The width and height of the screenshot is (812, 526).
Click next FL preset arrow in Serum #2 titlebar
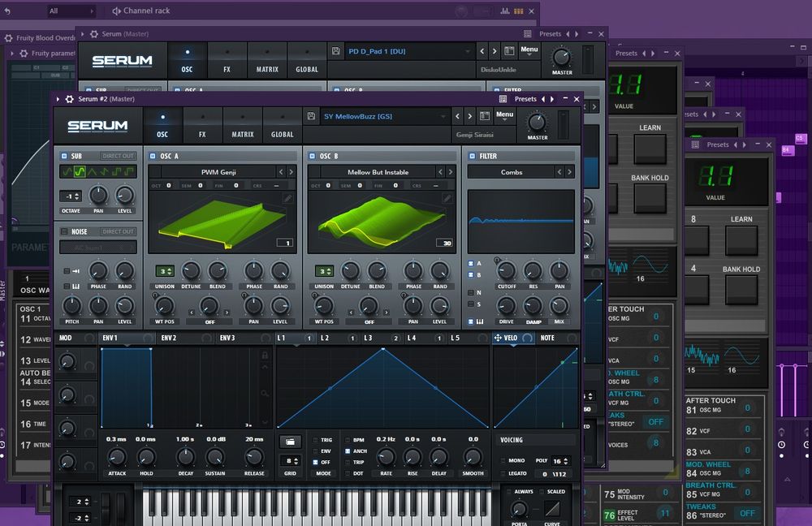pos(552,99)
